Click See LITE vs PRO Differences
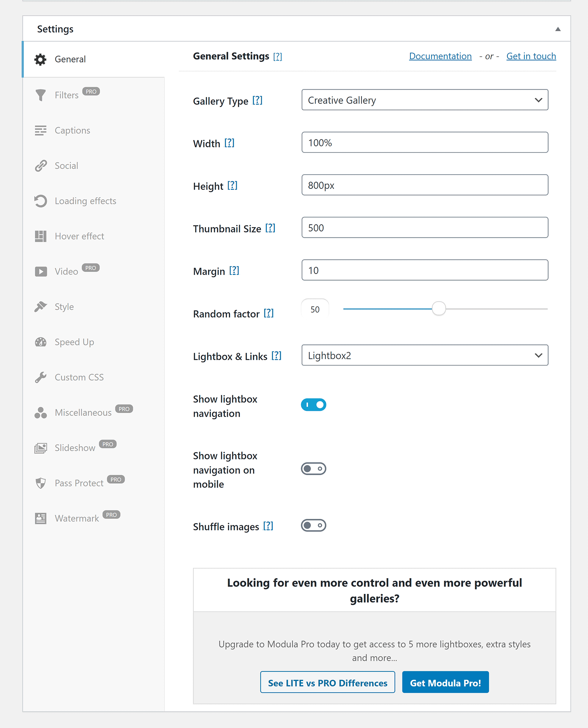 pos(327,682)
